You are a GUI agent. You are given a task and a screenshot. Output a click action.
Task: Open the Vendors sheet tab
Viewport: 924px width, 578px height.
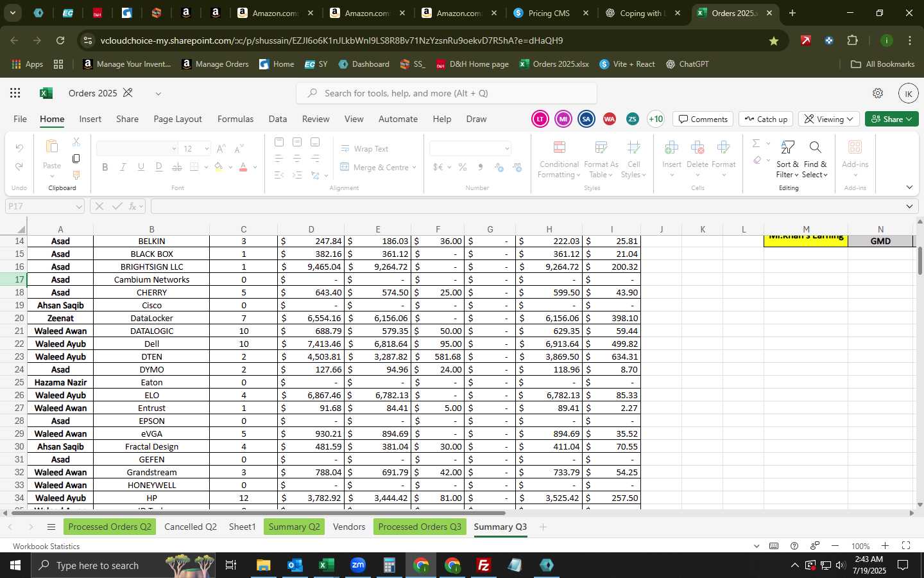pos(349,527)
